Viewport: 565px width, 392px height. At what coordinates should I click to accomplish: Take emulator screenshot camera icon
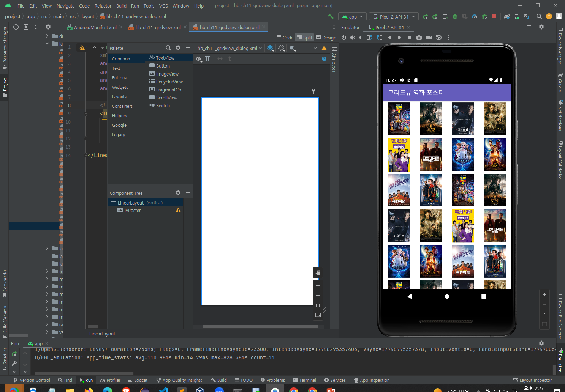coord(419,38)
